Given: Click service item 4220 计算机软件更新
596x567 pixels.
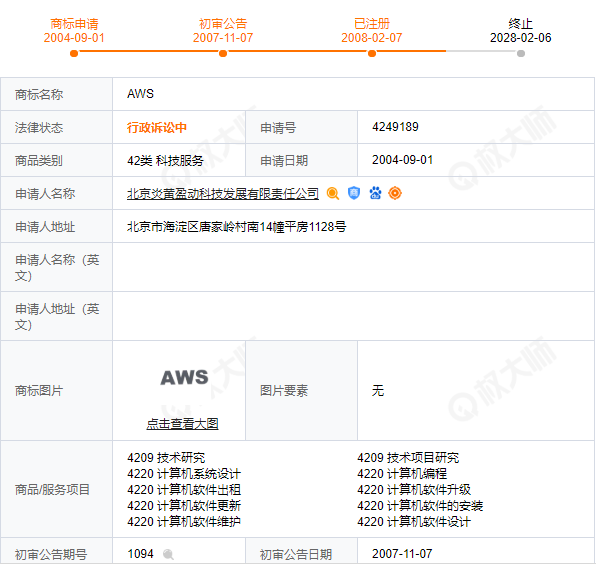Looking at the screenshot, I should tap(184, 506).
